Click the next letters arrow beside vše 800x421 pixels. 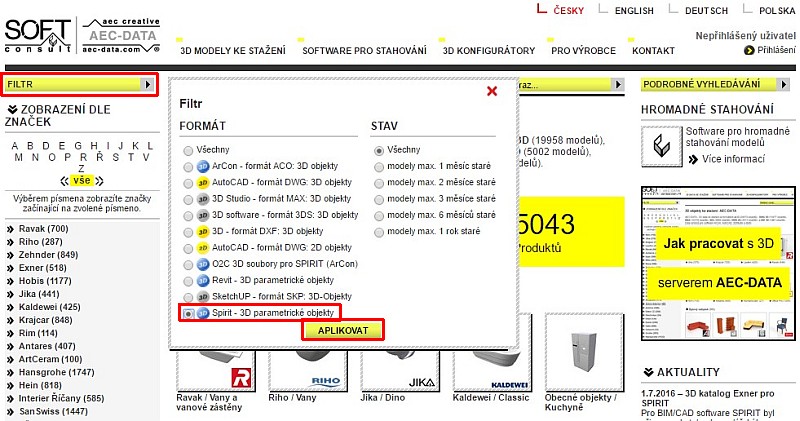point(99,181)
